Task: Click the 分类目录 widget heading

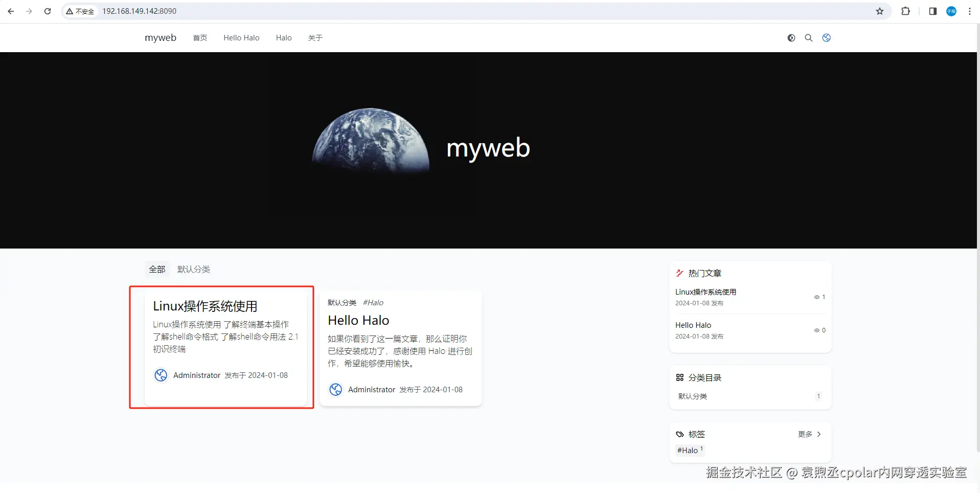Action: [x=705, y=377]
